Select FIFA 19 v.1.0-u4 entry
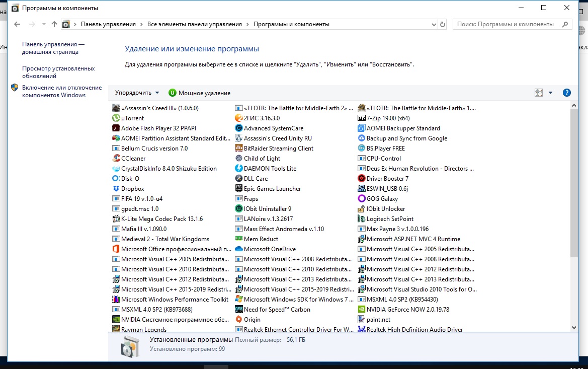Viewport: 588px width, 369px height. pos(137,198)
